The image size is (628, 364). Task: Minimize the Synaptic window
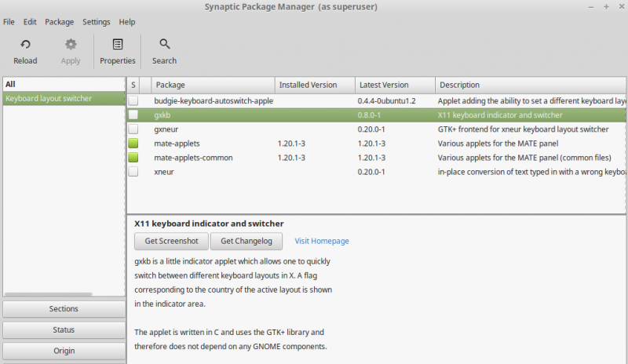coord(591,7)
